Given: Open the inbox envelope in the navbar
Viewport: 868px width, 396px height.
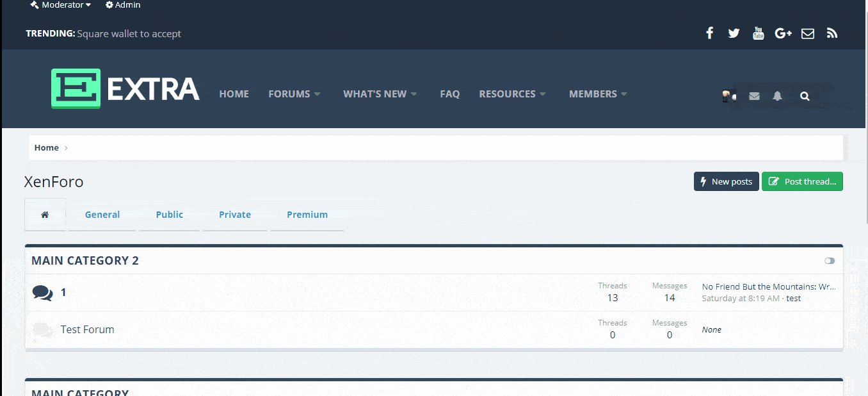Looking at the screenshot, I should point(754,96).
